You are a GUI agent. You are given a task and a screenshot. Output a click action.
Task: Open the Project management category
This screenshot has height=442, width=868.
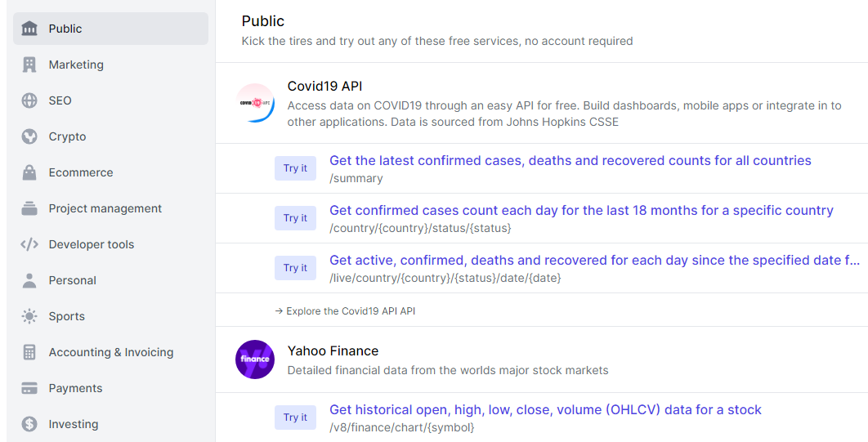[105, 208]
